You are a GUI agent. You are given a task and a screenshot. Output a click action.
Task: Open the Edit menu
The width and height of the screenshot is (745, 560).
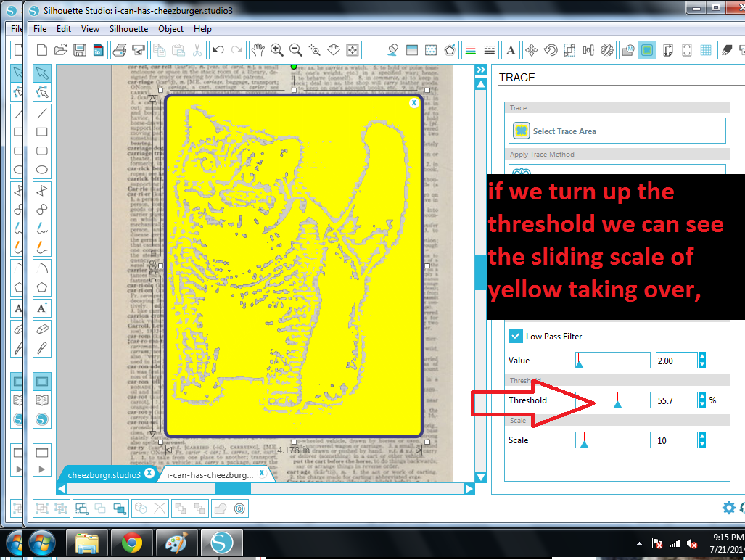point(64,29)
